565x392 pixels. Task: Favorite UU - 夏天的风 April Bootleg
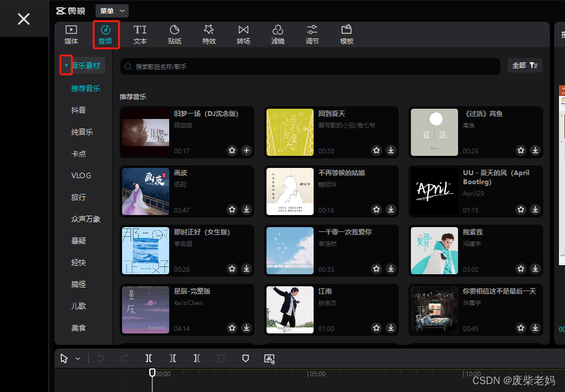click(521, 210)
